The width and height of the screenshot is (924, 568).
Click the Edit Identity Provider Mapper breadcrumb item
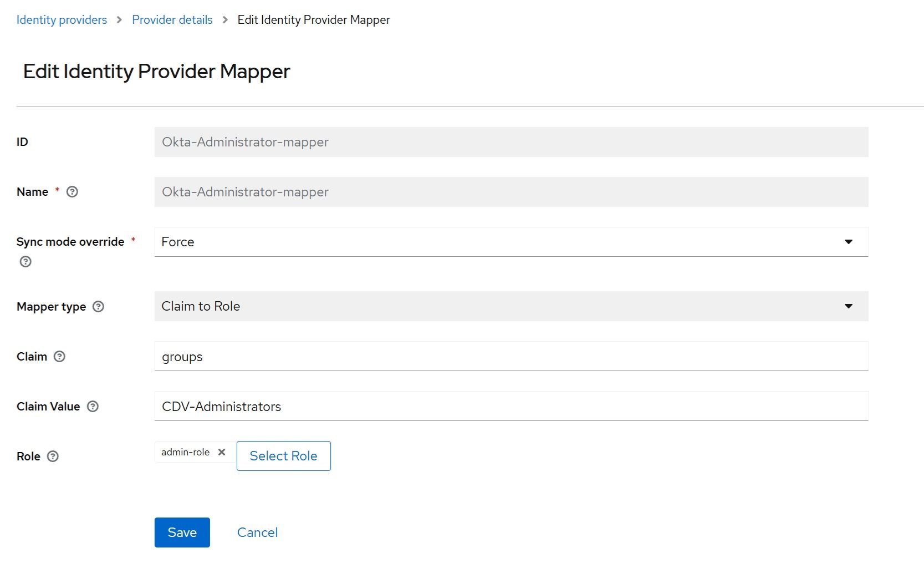coord(313,20)
